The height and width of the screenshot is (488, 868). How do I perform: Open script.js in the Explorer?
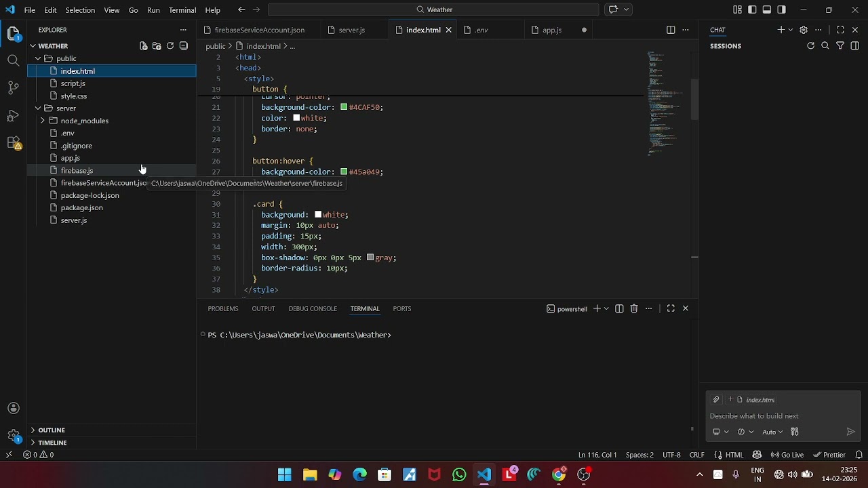[73, 83]
